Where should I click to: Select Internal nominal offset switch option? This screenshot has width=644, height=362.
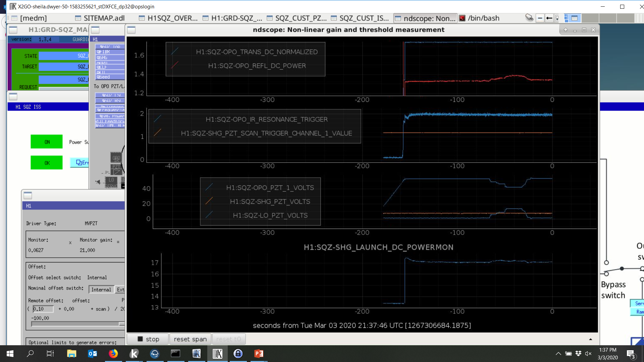(101, 290)
